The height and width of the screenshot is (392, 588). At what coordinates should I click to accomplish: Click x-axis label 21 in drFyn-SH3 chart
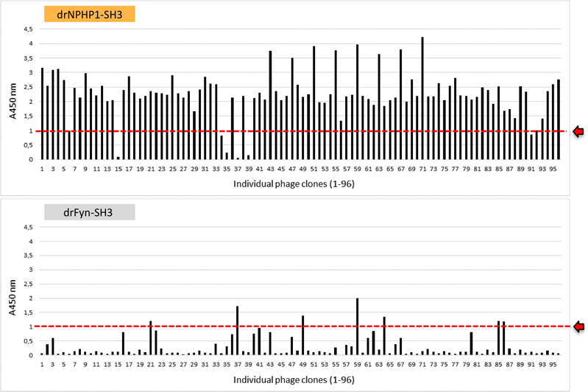point(151,364)
